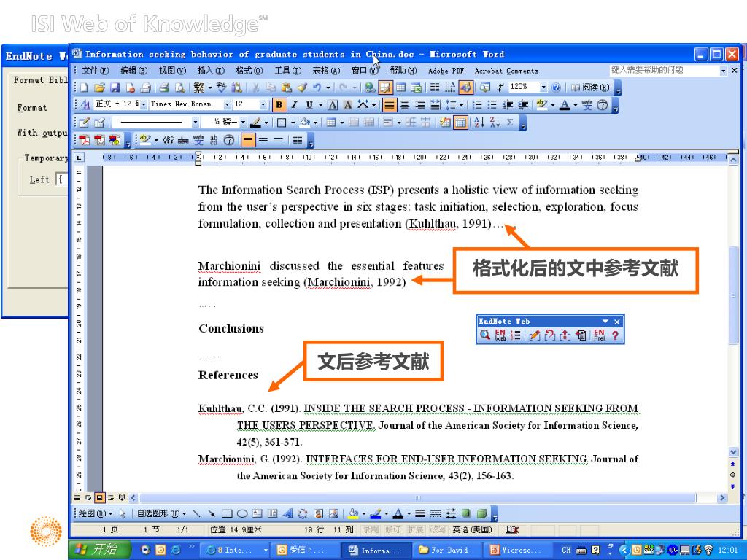Screen dimensions: 747x560
Task: Click Insert Table icon in standard toolbar
Action: click(x=400, y=87)
